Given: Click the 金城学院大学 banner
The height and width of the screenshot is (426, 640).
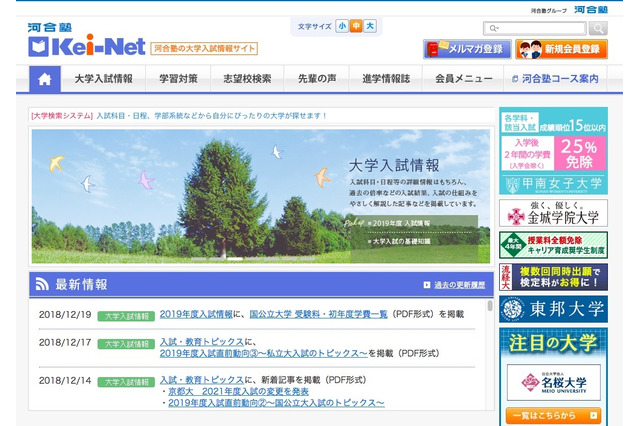Looking at the screenshot, I should pyautogui.click(x=553, y=213).
